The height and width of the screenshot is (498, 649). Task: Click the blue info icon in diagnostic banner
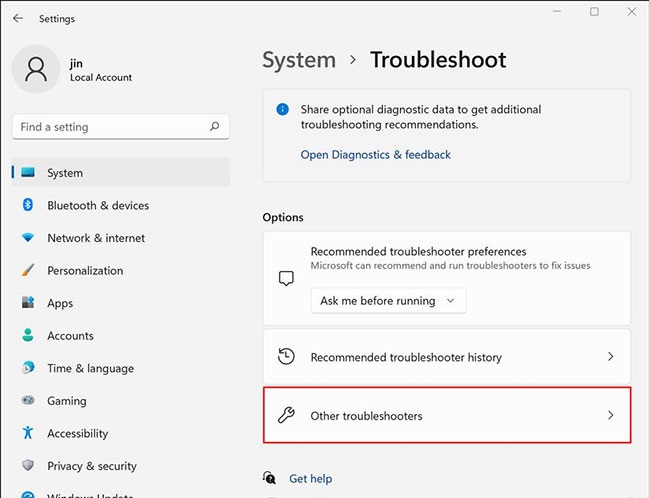283,109
